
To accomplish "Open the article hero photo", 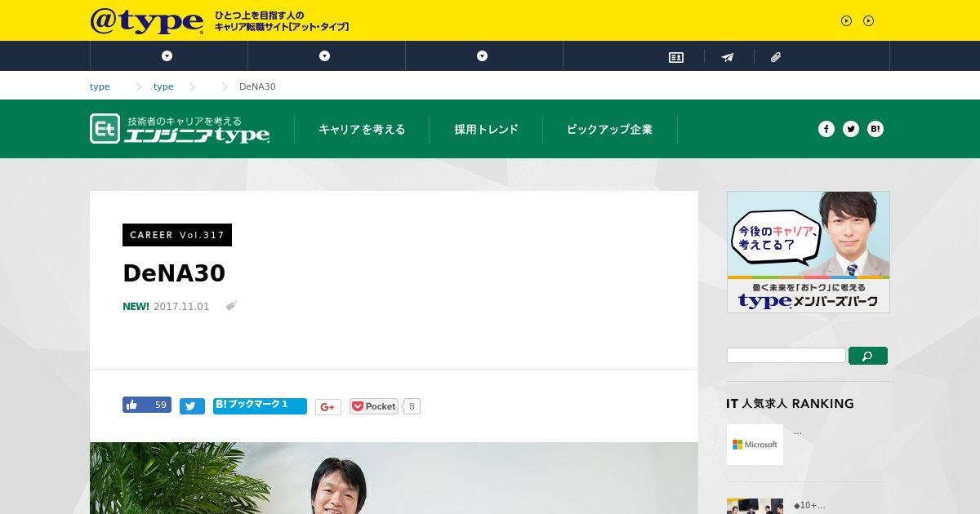I will (394, 478).
